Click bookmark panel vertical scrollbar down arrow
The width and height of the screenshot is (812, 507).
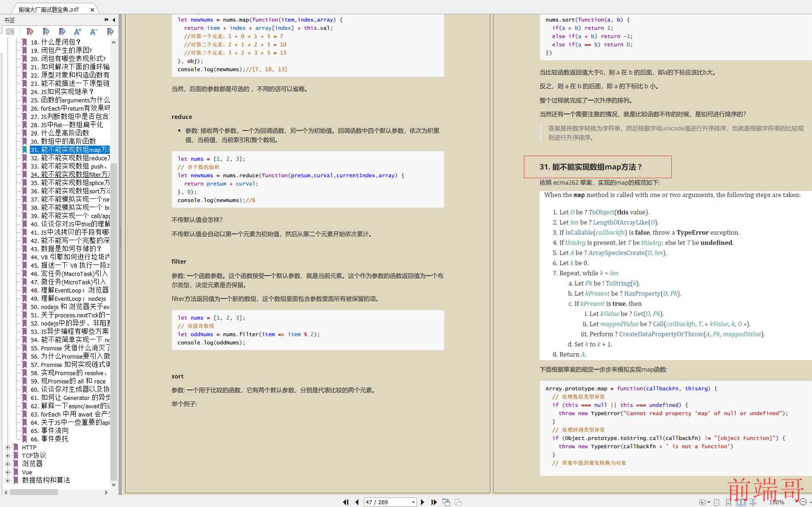pos(114,484)
